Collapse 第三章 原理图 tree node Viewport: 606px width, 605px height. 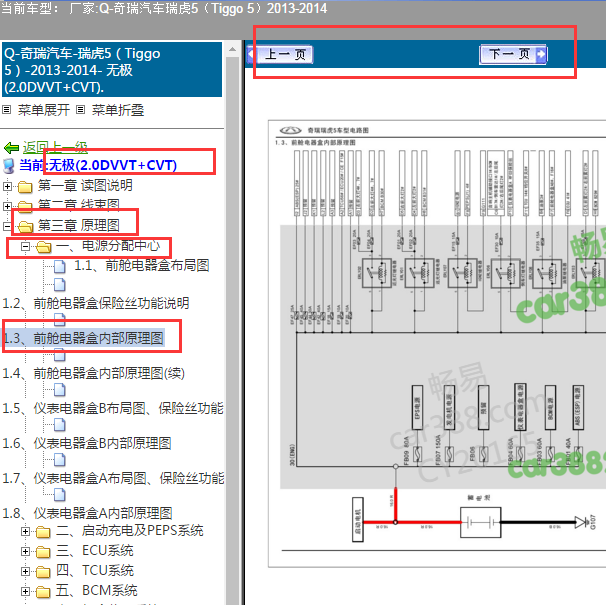pos(7,226)
